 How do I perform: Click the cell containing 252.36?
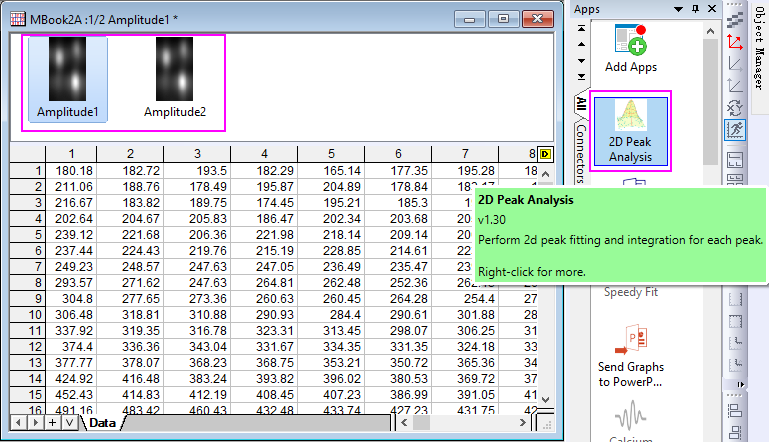398,283
